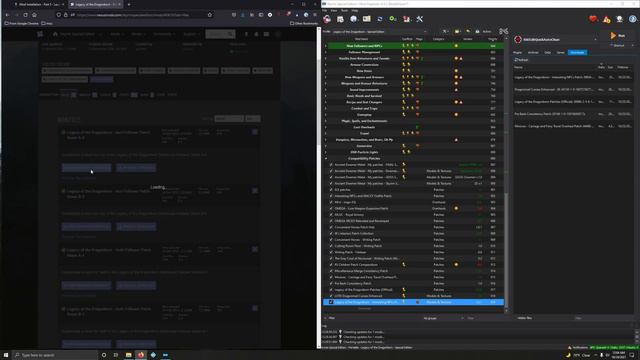Open Settings wrench and screwdriver icon

tap(419, 19)
